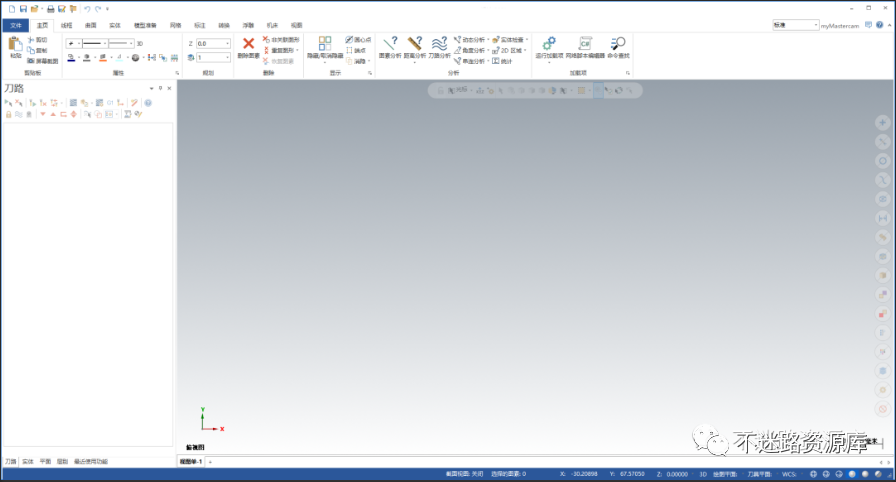The image size is (896, 482).
Task: Click the Redo arrow in quick access toolbar
Action: pos(98,9)
